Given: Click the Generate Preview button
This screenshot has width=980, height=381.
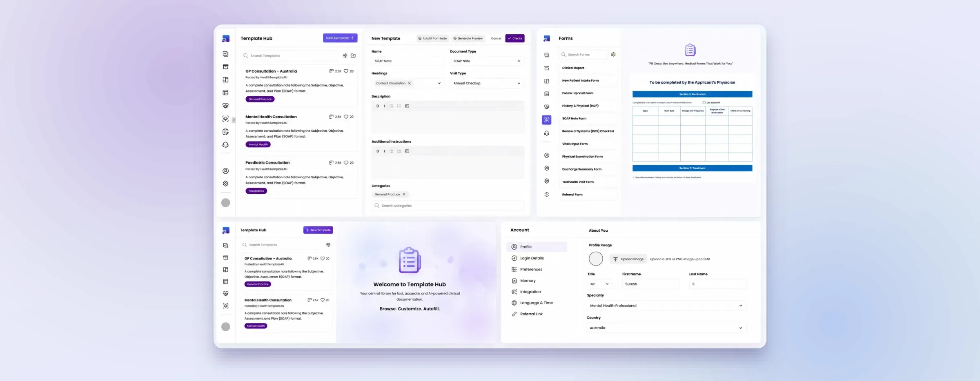Looking at the screenshot, I should [x=468, y=38].
